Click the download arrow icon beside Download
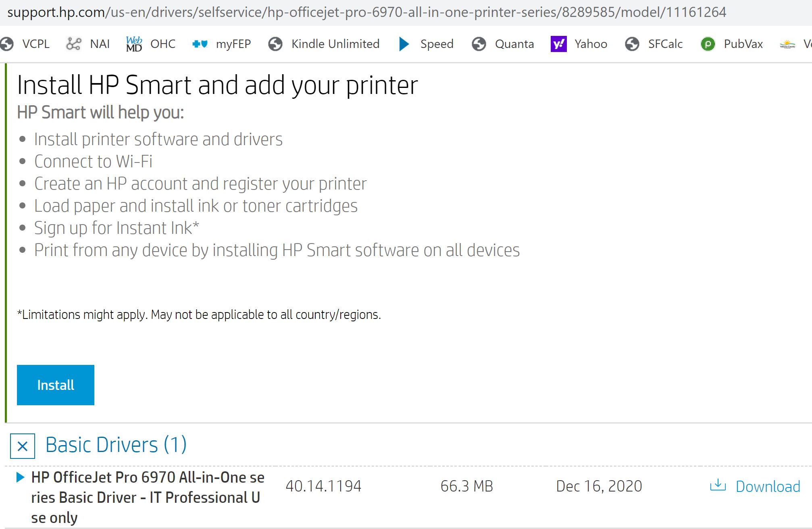Image resolution: width=812 pixels, height=529 pixels. (718, 485)
